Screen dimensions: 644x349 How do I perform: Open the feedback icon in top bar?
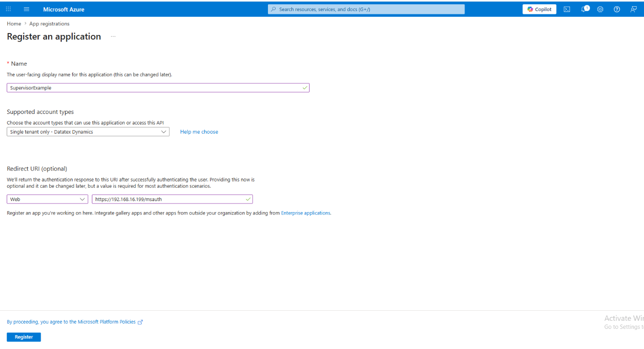tap(633, 9)
